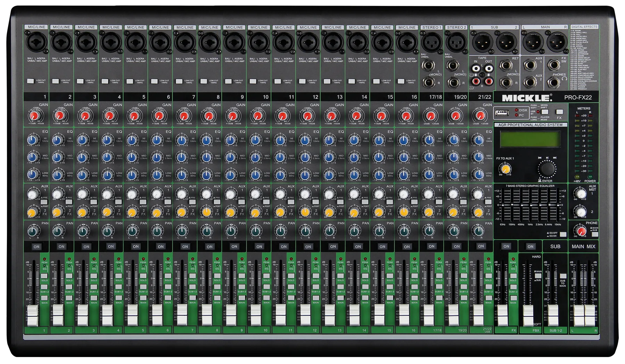
Task: Toggle the FBX MAIN/SUB switch
Action: [x=538, y=276]
